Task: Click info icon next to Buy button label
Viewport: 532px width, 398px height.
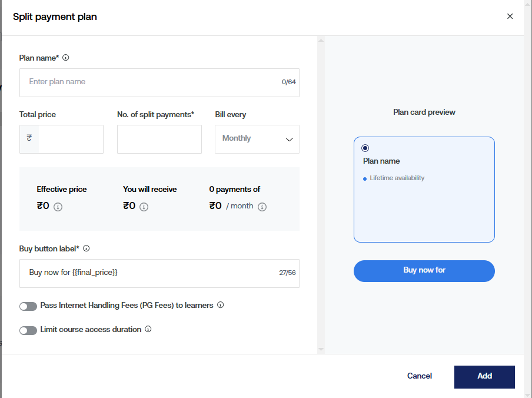Action: 87,248
